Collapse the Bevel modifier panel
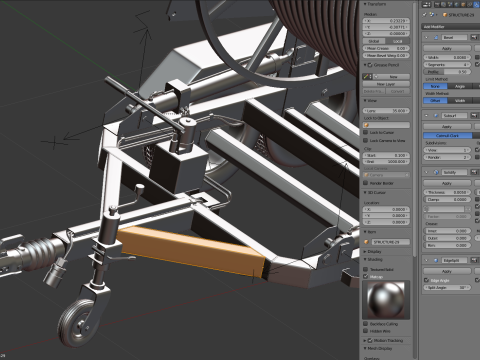 coord(426,37)
